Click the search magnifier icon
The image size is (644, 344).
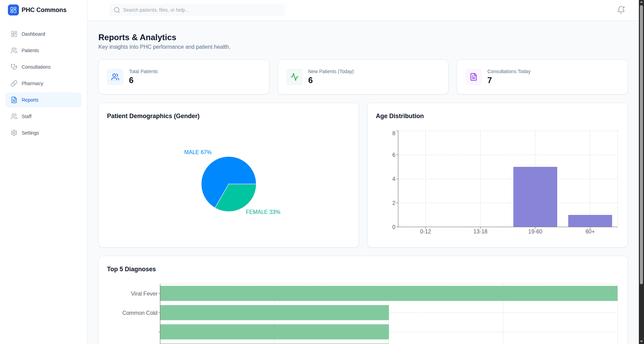pyautogui.click(x=117, y=10)
